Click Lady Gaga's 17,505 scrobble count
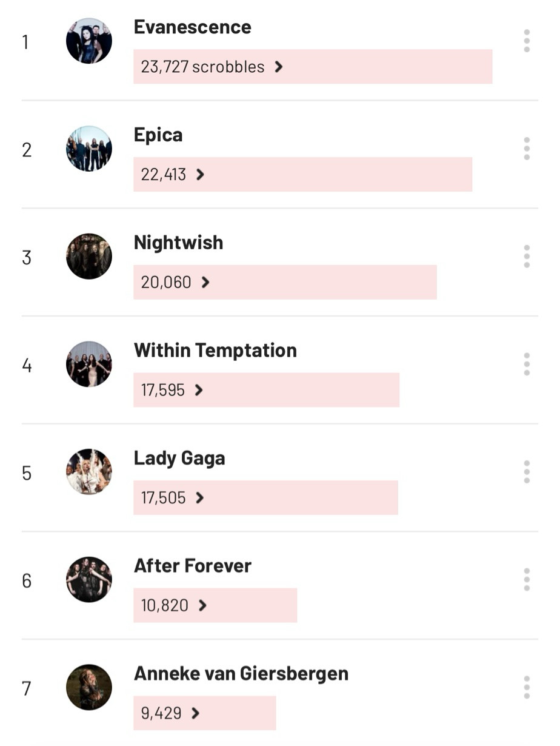The height and width of the screenshot is (746, 560). 163,498
